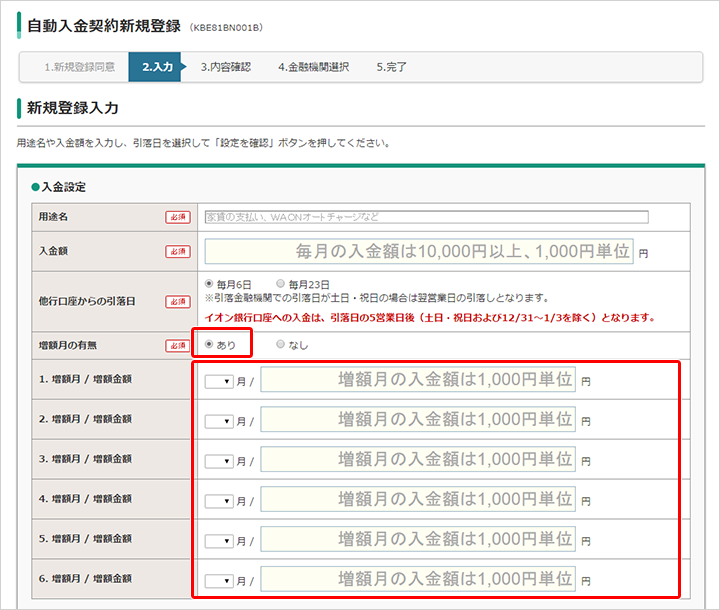The width and height of the screenshot is (720, 610).
Task: Click the 入金額 amount input field
Action: click(x=419, y=250)
